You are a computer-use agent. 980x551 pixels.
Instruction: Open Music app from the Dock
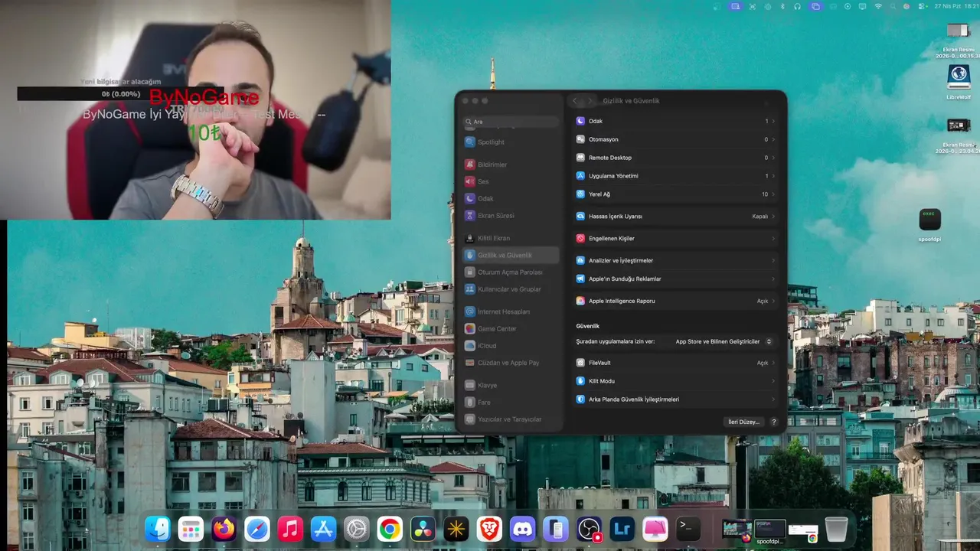point(290,529)
